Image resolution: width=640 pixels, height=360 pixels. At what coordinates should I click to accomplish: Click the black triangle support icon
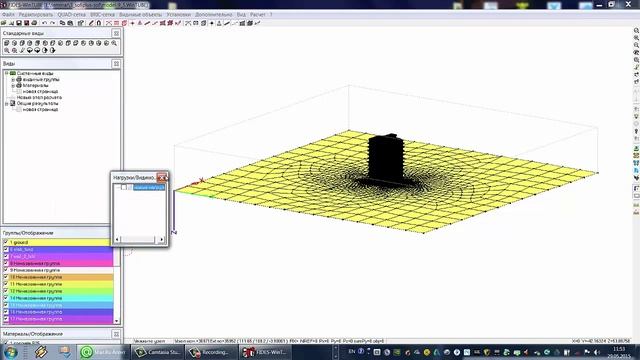219,23
